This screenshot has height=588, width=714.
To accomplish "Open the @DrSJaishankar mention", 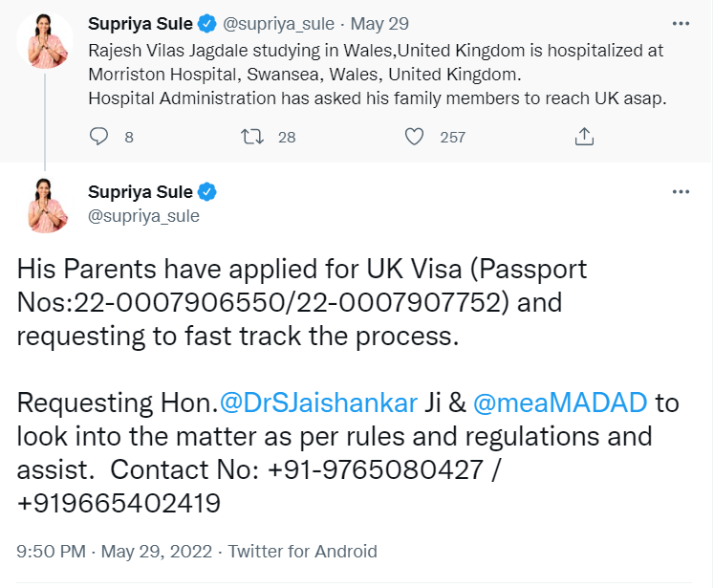I will (x=318, y=403).
